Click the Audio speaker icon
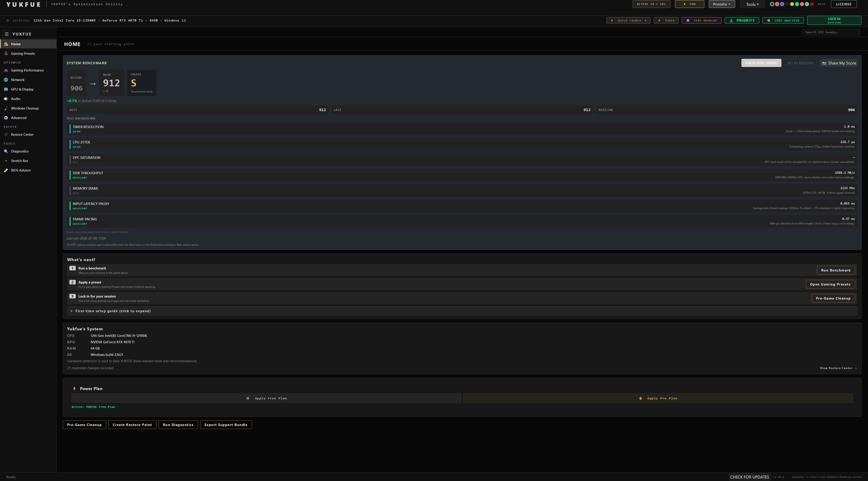 point(6,98)
